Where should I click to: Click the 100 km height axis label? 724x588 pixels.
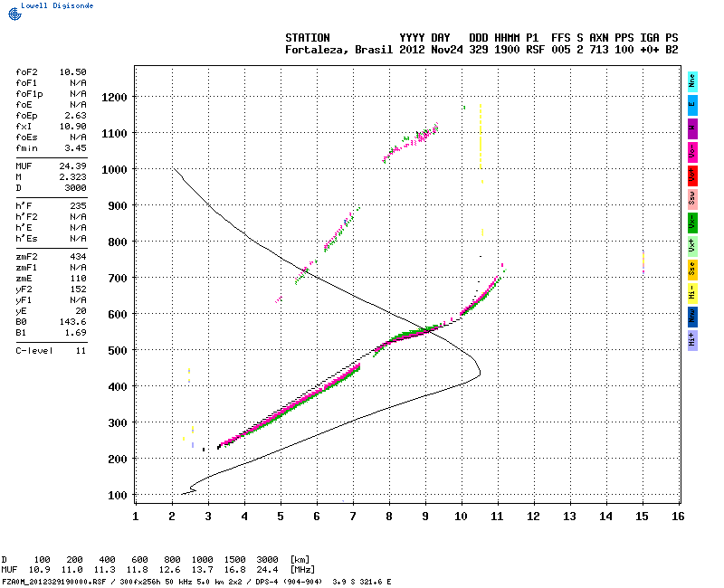(x=118, y=496)
